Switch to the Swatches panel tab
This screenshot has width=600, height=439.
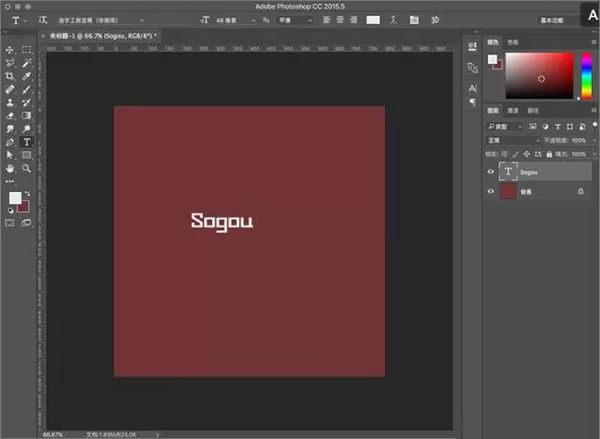click(513, 42)
